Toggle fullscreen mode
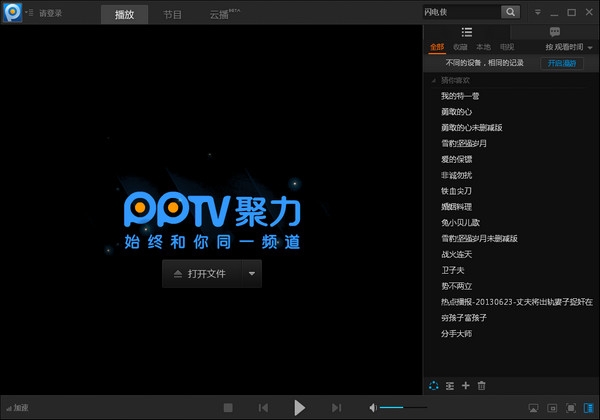Viewport: 600px width, 420px height. (x=571, y=407)
